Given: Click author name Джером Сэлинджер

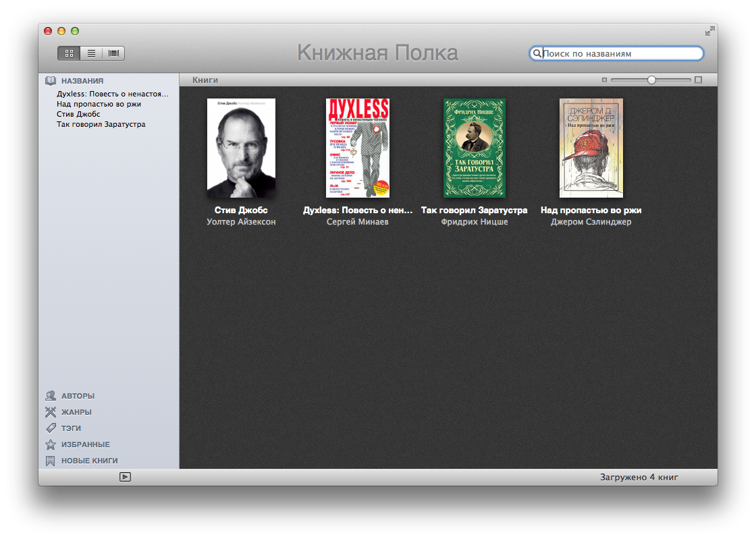Looking at the screenshot, I should click(x=591, y=222).
